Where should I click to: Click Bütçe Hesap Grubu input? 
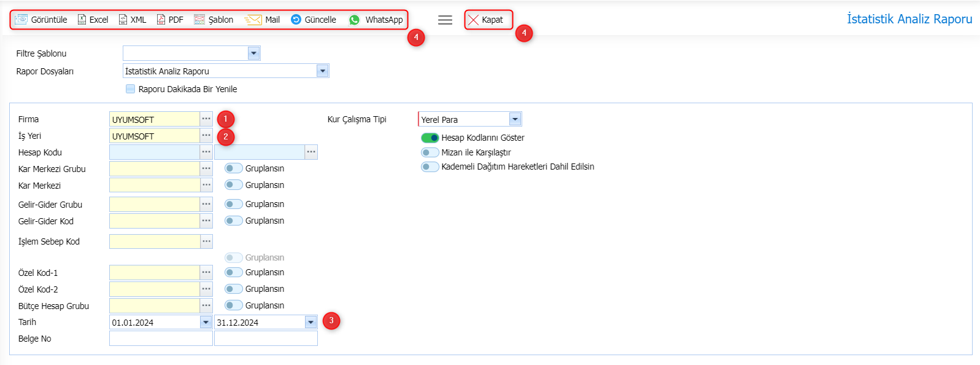(155, 305)
